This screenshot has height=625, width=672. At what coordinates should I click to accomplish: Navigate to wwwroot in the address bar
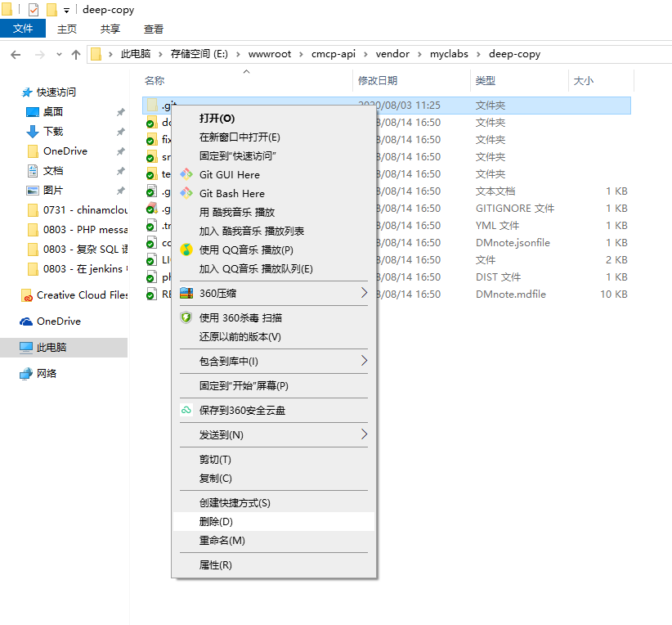click(270, 54)
